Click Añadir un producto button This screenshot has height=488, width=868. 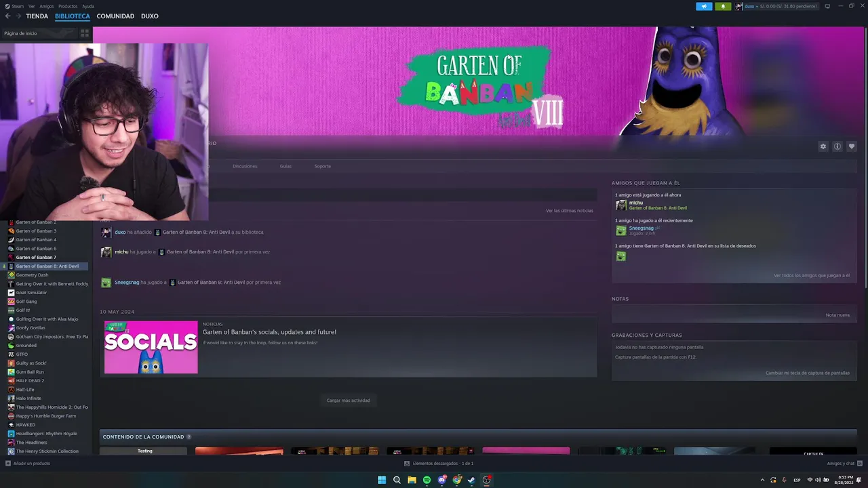click(28, 464)
